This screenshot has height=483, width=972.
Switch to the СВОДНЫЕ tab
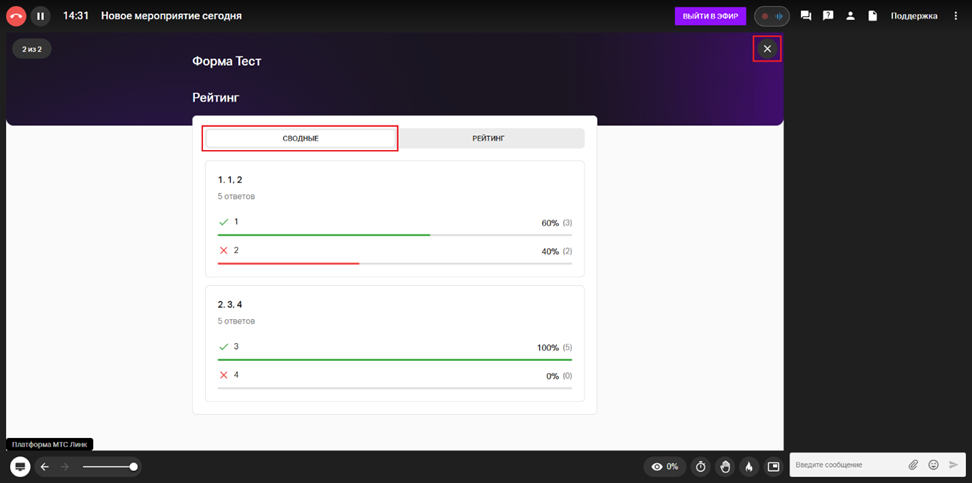pos(301,138)
